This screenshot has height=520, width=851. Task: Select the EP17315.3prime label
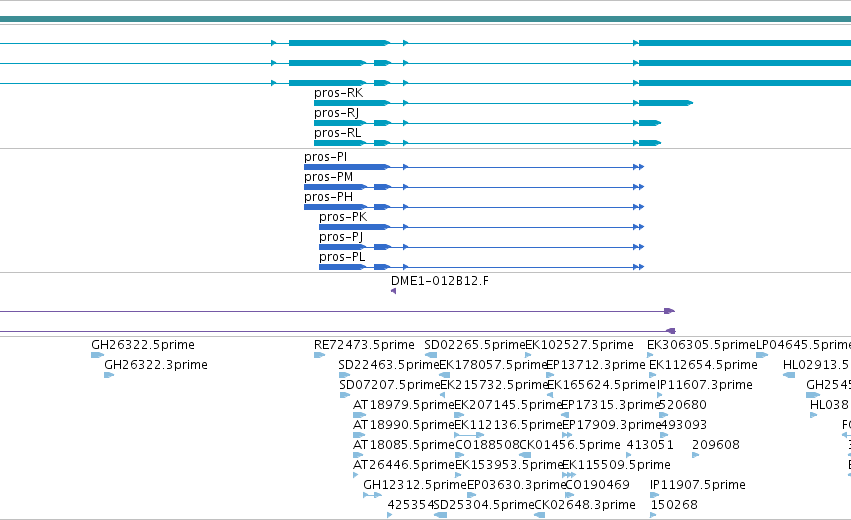click(x=611, y=405)
